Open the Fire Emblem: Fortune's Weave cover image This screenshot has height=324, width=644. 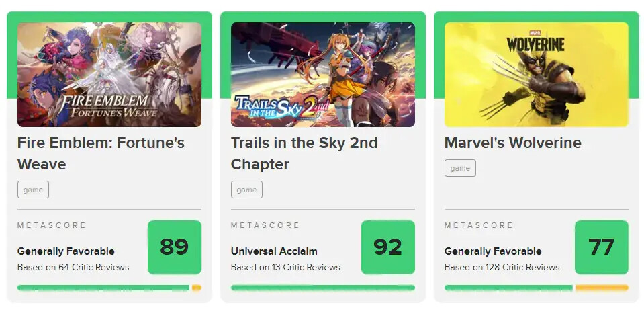click(109, 75)
